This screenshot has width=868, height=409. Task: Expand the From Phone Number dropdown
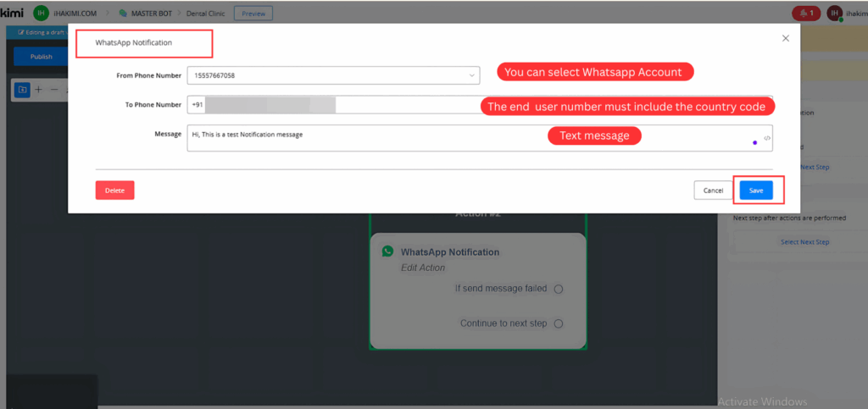tap(472, 75)
